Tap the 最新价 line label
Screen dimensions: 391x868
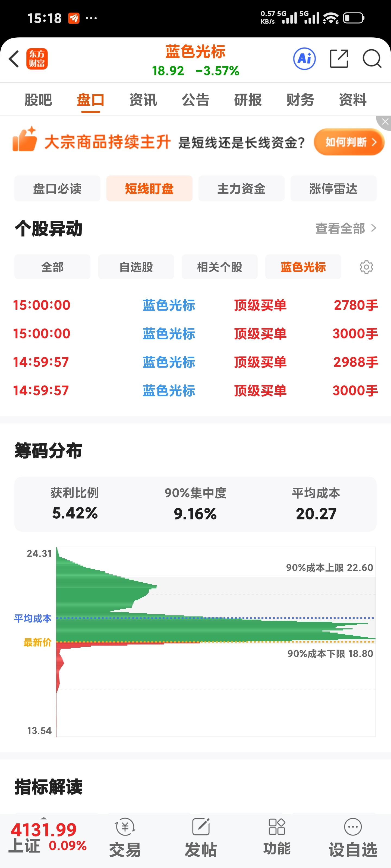[37, 642]
